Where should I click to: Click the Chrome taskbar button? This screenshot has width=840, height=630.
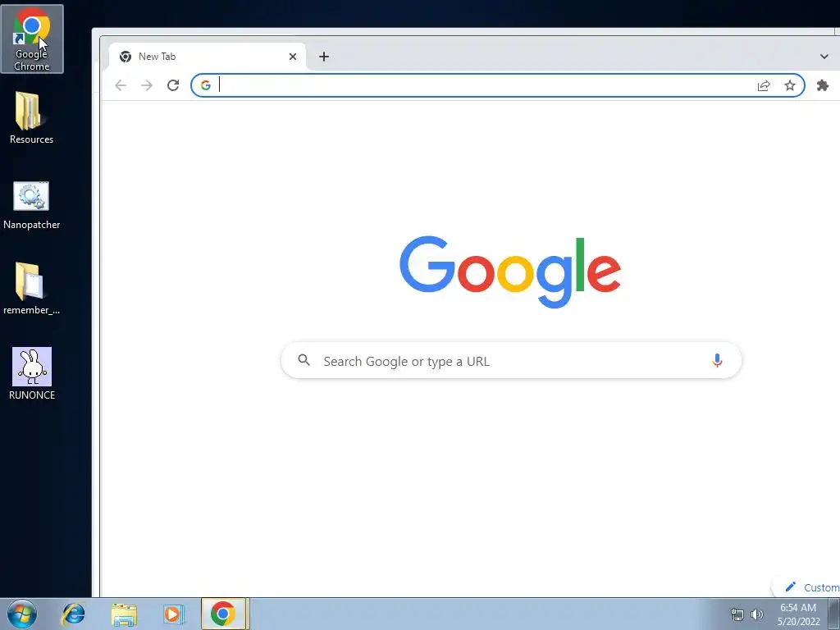[223, 614]
